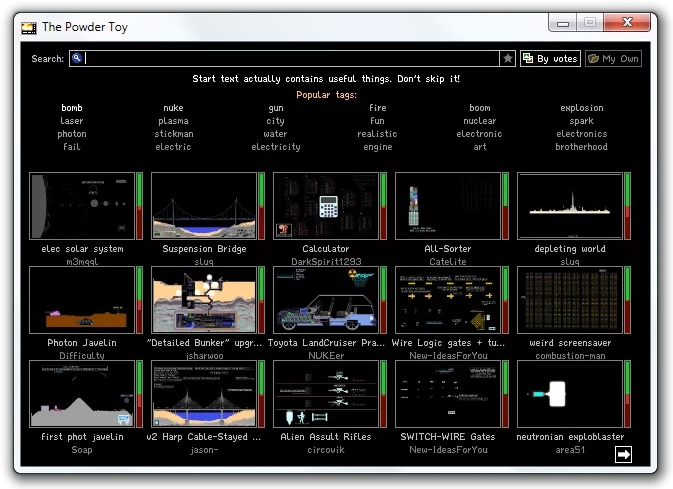The width and height of the screenshot is (673, 489).
Task: Toggle the By votes sort button
Action: 550,59
